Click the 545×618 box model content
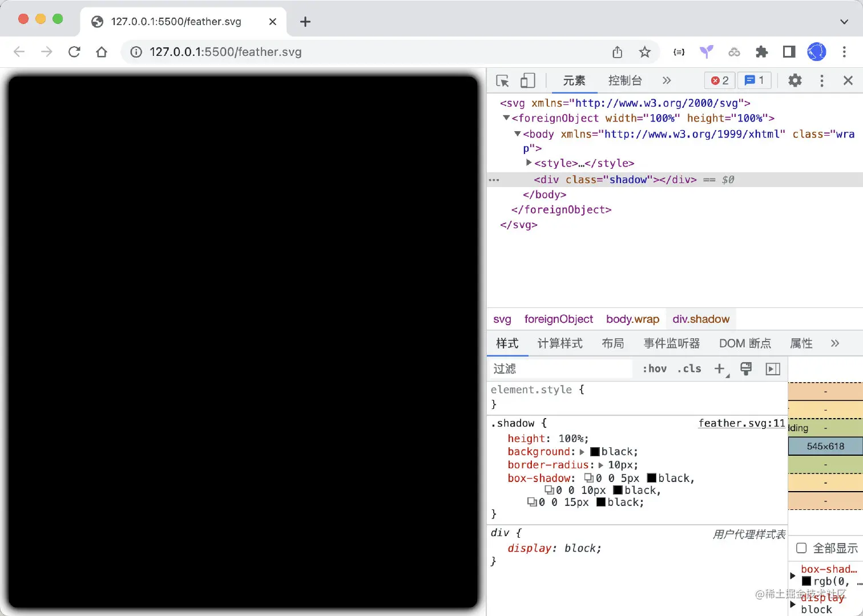The width and height of the screenshot is (863, 616). (825, 446)
